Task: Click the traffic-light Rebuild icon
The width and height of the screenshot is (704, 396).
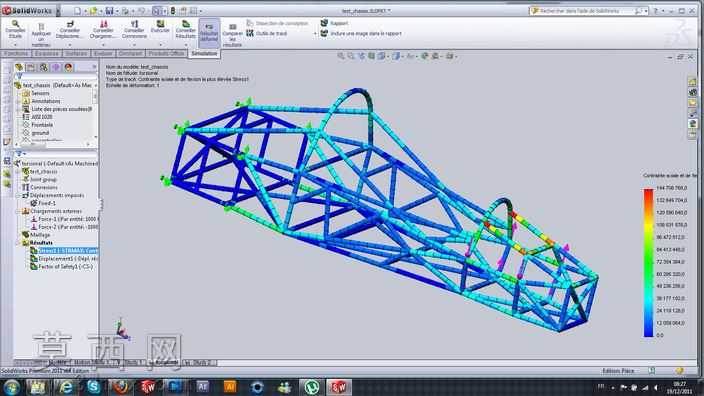Action: pos(173,10)
